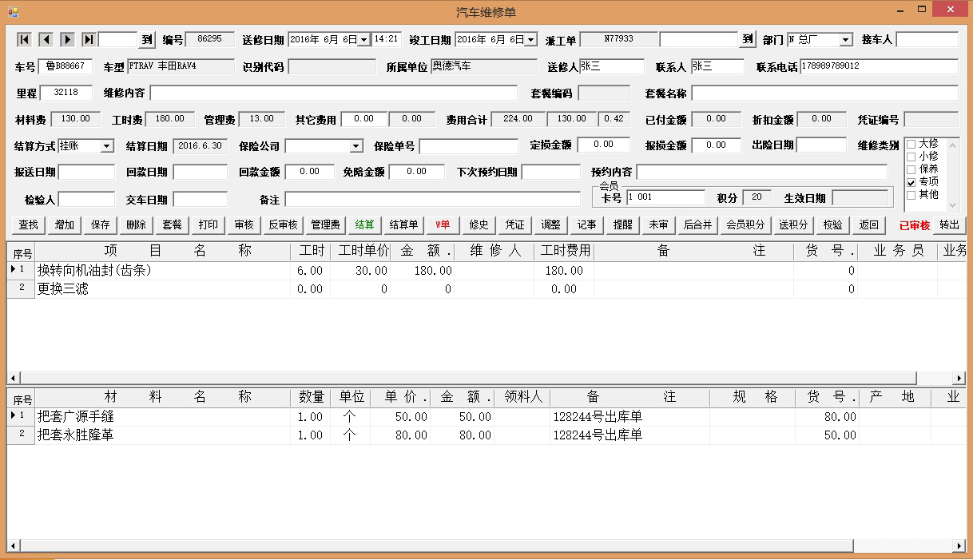Expand the 保险公司 insurance company dropdown
This screenshot has width=973, height=560.
[x=356, y=146]
